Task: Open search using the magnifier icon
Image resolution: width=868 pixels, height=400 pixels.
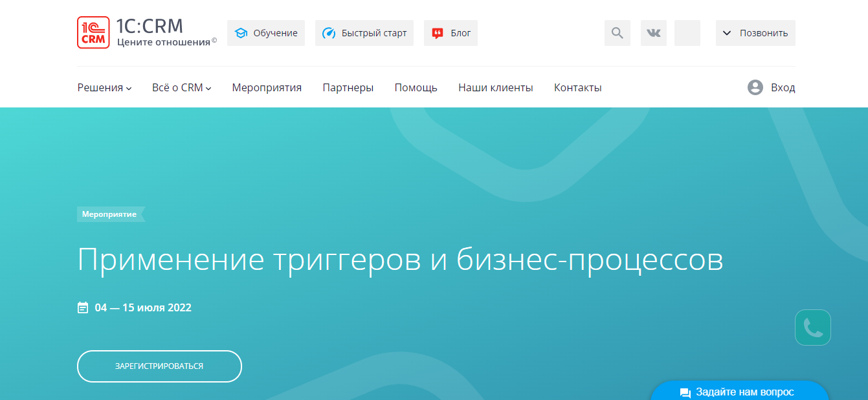Action: [x=617, y=32]
